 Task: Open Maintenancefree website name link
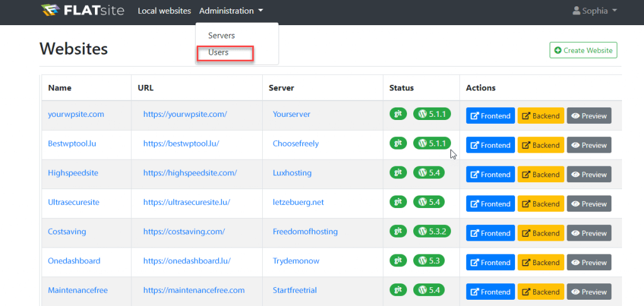point(77,290)
